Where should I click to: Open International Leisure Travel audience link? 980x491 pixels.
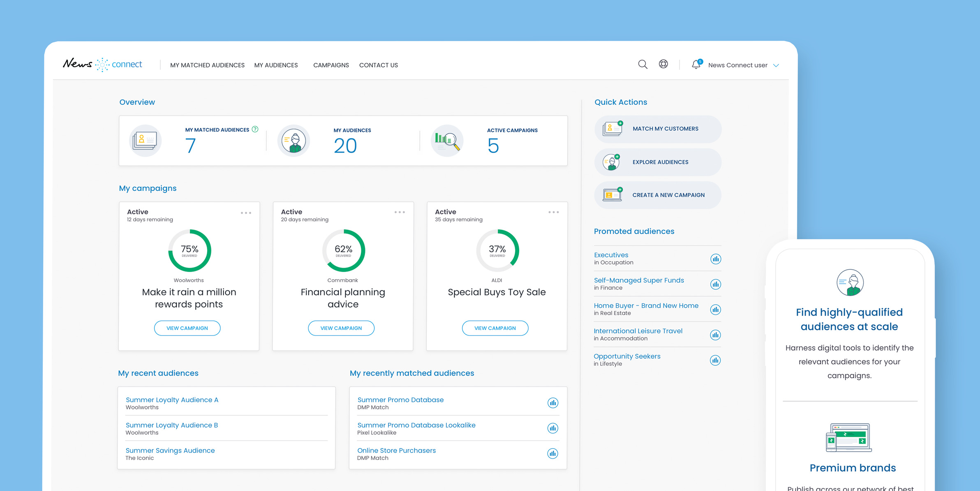(638, 331)
